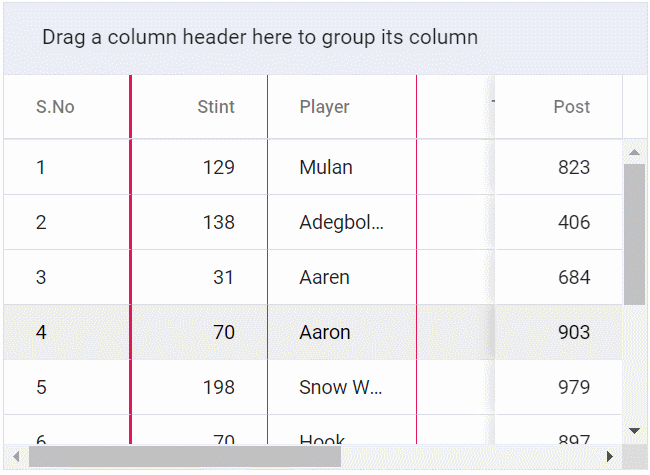The width and height of the screenshot is (650, 475).
Task: Click the horizontal scrollbar left arrow
Action: pyautogui.click(x=16, y=457)
